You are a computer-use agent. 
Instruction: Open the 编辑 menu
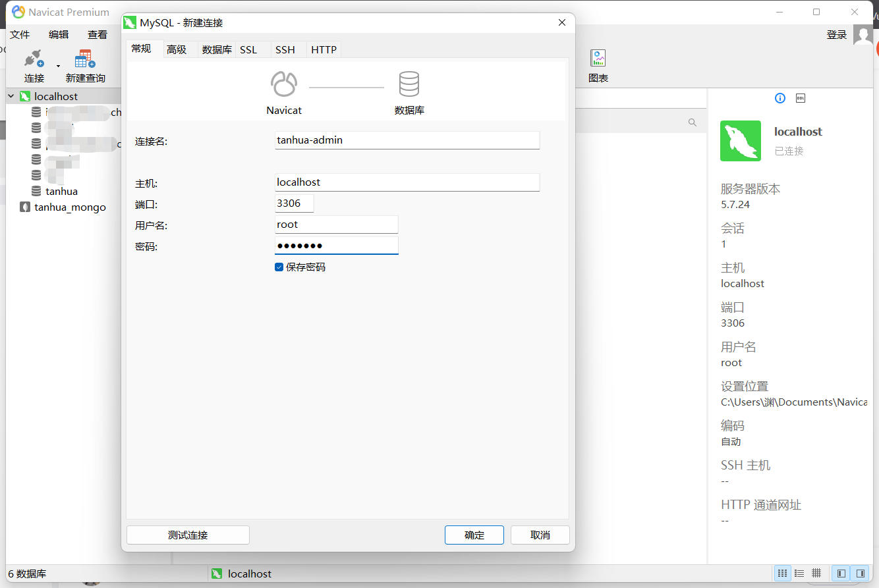click(x=59, y=35)
